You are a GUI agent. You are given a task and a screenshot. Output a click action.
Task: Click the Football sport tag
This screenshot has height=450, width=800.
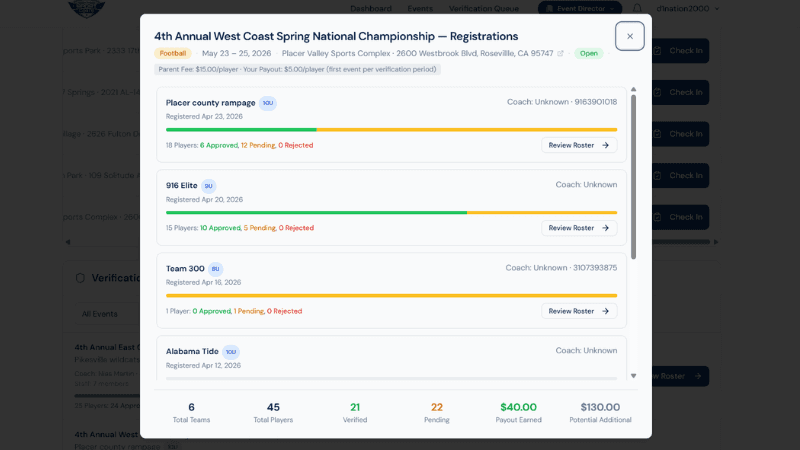pyautogui.click(x=173, y=54)
